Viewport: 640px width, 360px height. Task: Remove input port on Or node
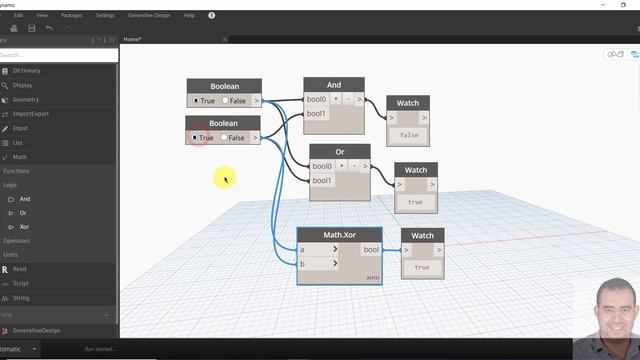(x=354, y=166)
